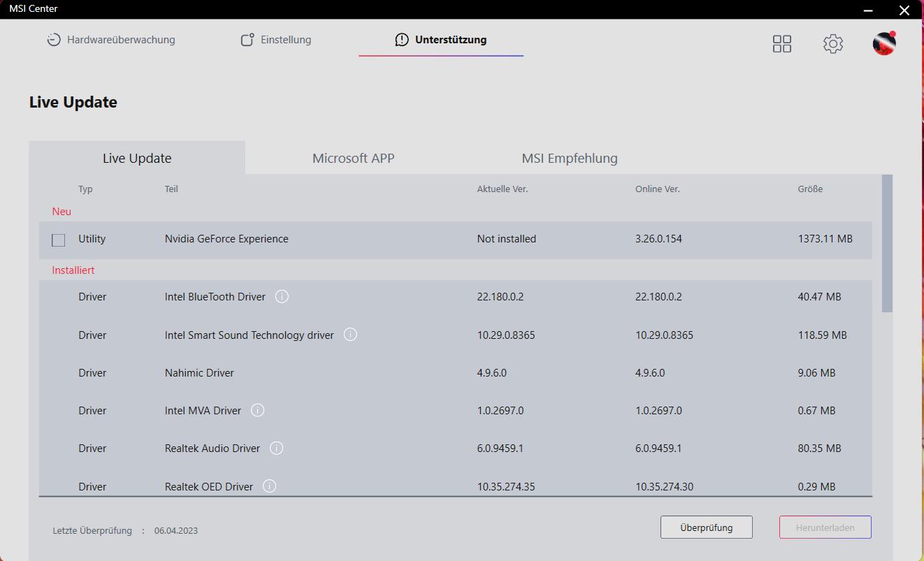
Task: Select the Nvidia GeForce Experience row text
Action: pyautogui.click(x=226, y=239)
